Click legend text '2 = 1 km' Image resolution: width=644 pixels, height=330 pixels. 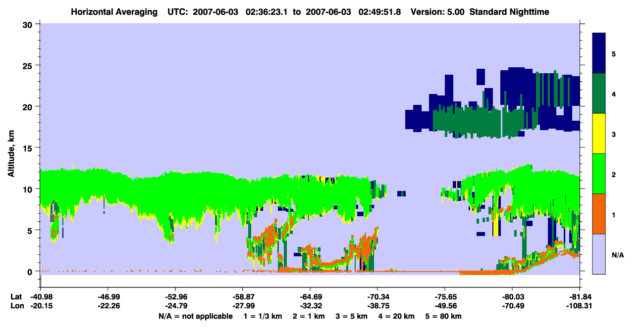click(x=309, y=316)
